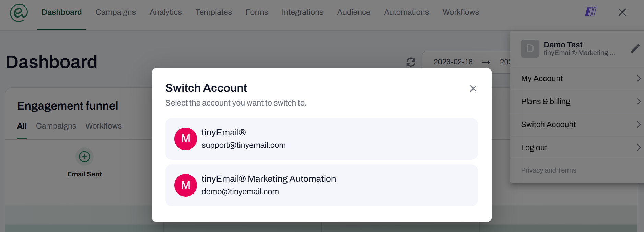Click the refresh dashboard icon
The height and width of the screenshot is (232, 644).
[x=411, y=62]
